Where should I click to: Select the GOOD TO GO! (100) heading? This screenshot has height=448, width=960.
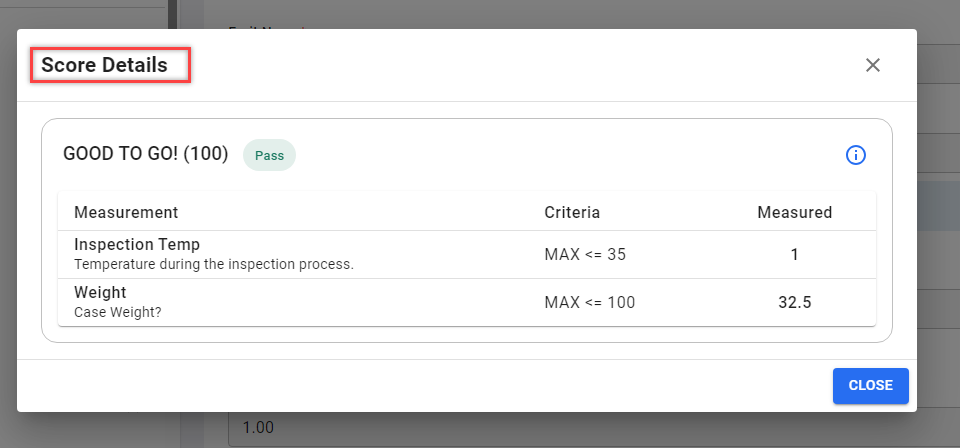[x=146, y=154]
